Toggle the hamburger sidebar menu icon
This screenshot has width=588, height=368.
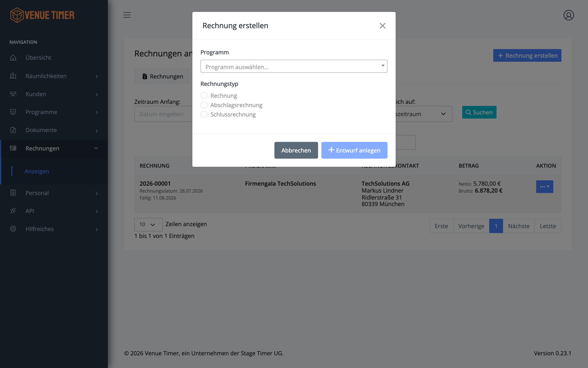point(127,15)
